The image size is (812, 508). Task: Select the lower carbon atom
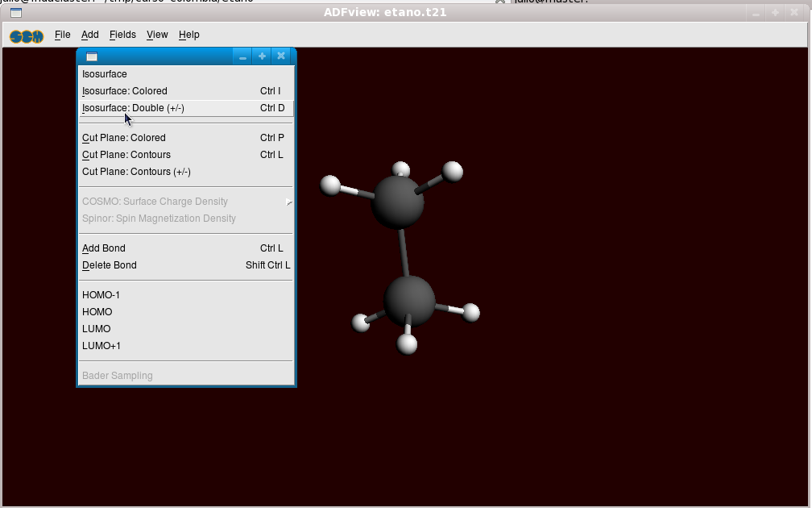click(x=409, y=300)
